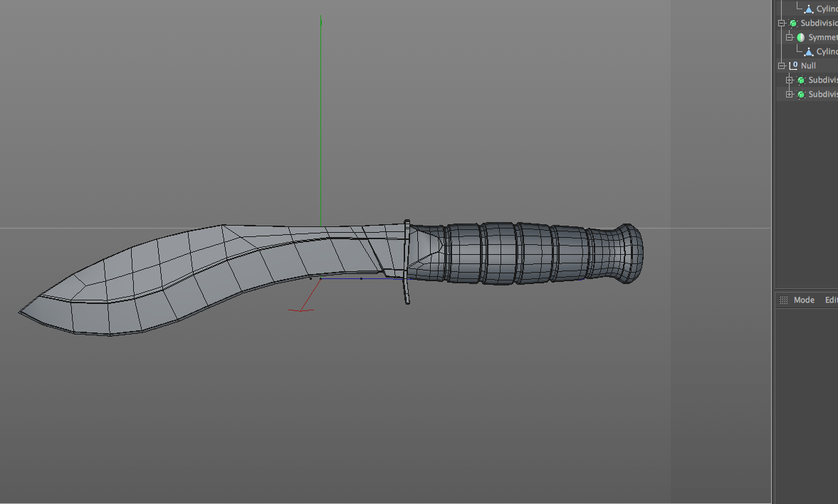Viewport: 838px width, 504px height.
Task: Click the Null object's axis icon
Action: 793,65
